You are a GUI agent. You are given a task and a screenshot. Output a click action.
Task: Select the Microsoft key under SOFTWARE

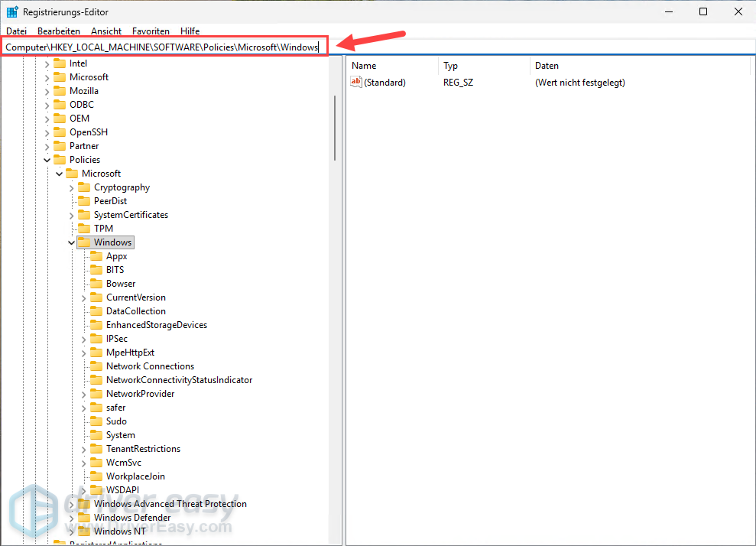(89, 77)
